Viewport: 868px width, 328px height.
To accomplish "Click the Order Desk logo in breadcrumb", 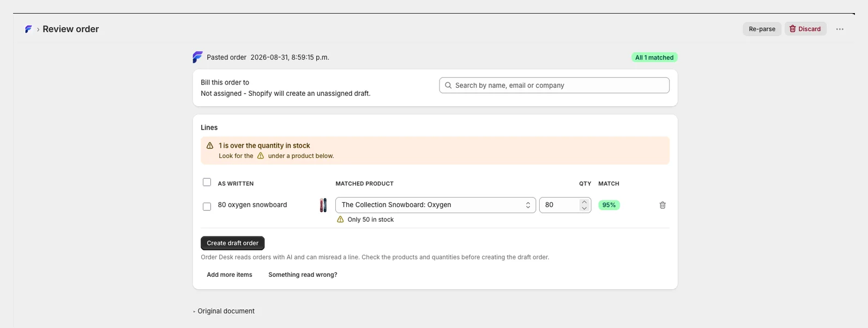I will click(x=28, y=29).
